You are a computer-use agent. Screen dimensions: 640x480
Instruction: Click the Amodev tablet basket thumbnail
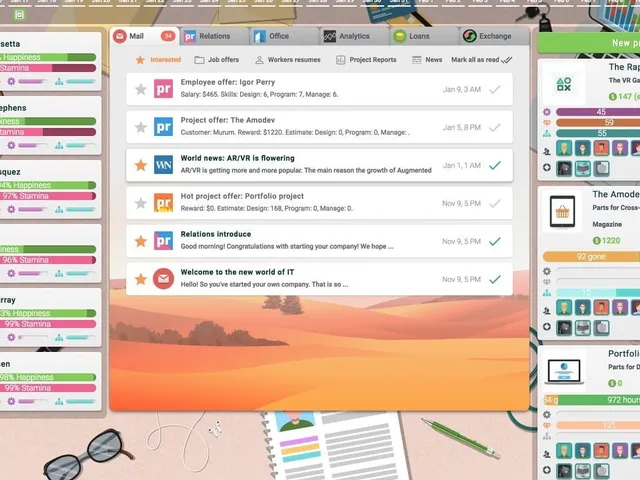pyautogui.click(x=562, y=211)
